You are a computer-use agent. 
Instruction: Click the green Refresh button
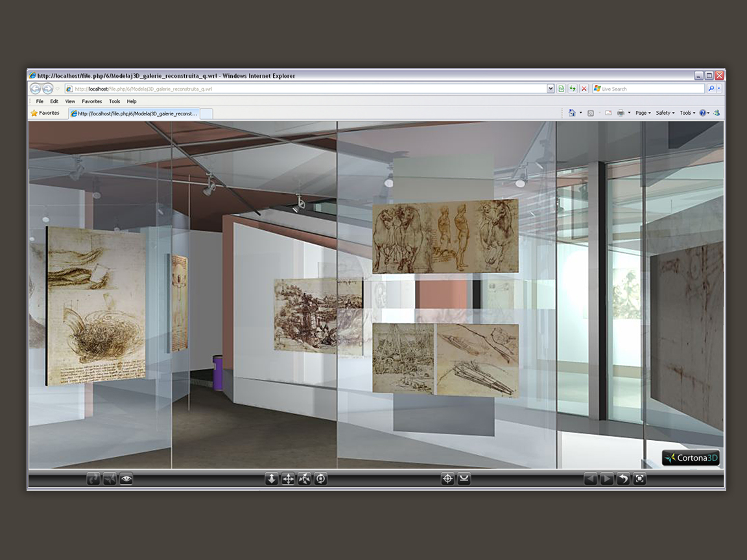tap(573, 89)
